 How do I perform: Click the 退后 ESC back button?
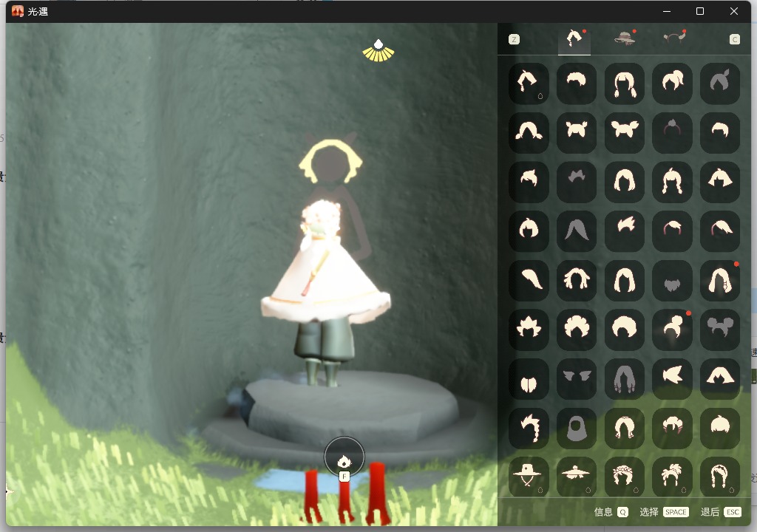coord(721,512)
